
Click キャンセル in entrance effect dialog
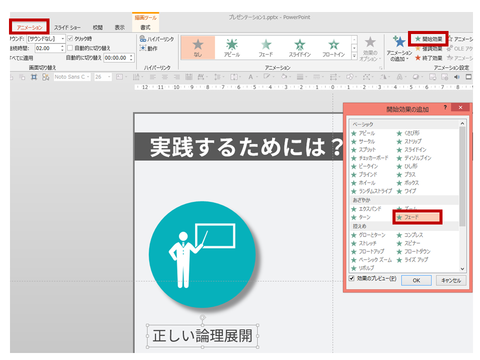click(x=451, y=281)
